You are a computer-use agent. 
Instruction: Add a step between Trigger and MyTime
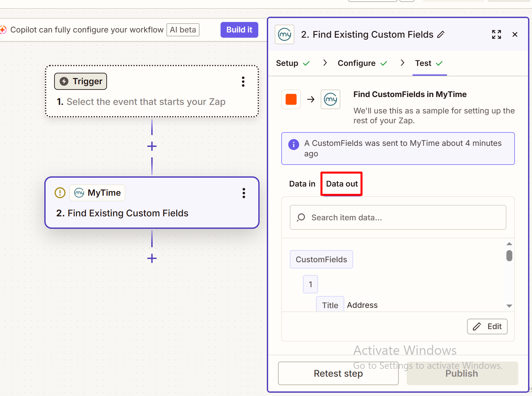tap(152, 146)
